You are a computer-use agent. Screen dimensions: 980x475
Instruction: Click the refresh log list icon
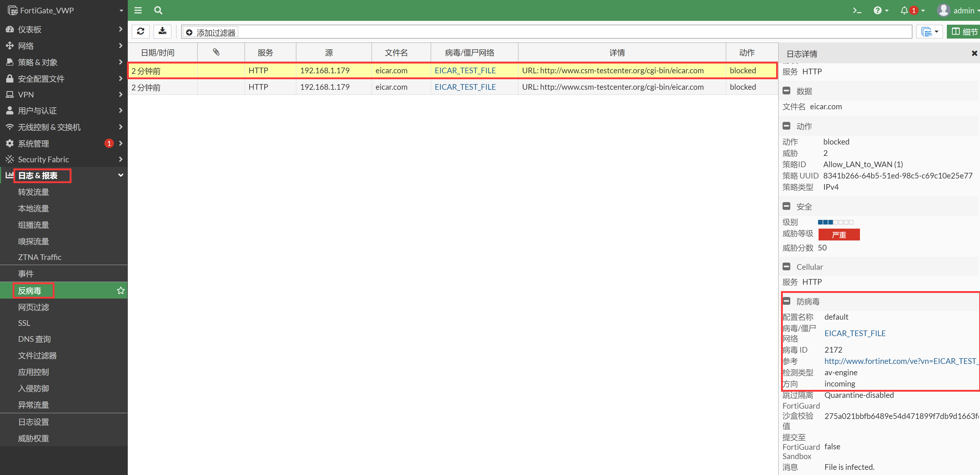[x=140, y=32]
